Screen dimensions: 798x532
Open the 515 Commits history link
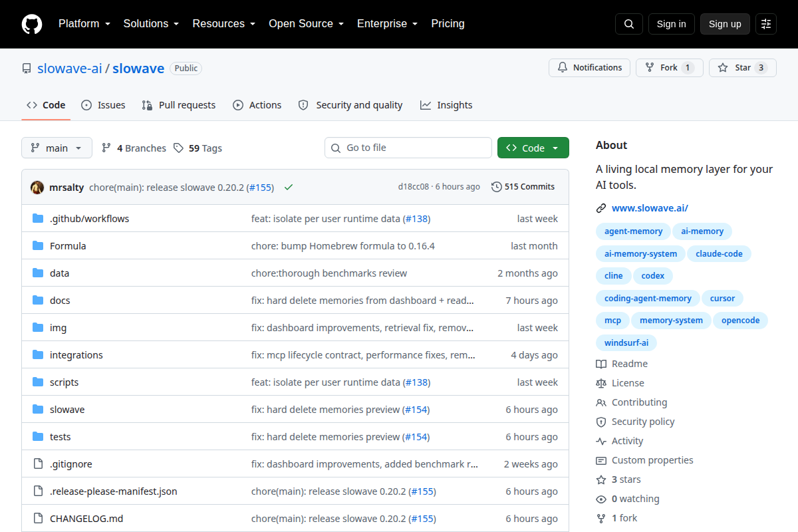pyautogui.click(x=523, y=187)
